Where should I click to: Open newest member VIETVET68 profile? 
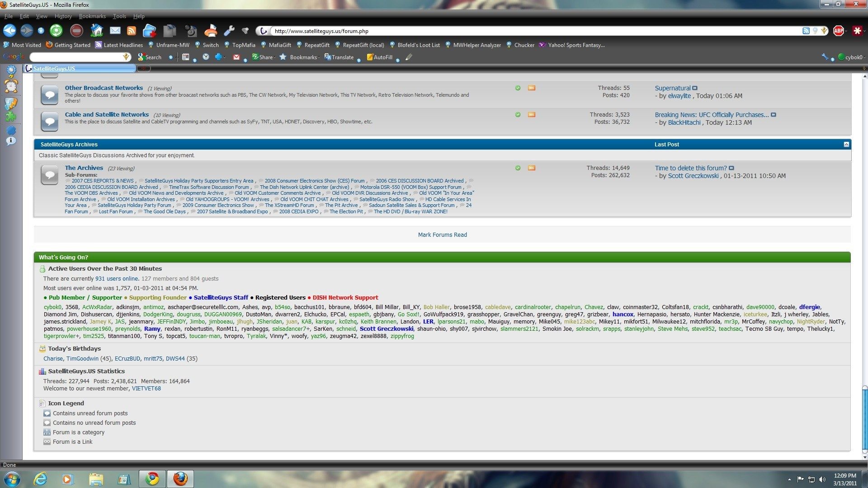146,388
